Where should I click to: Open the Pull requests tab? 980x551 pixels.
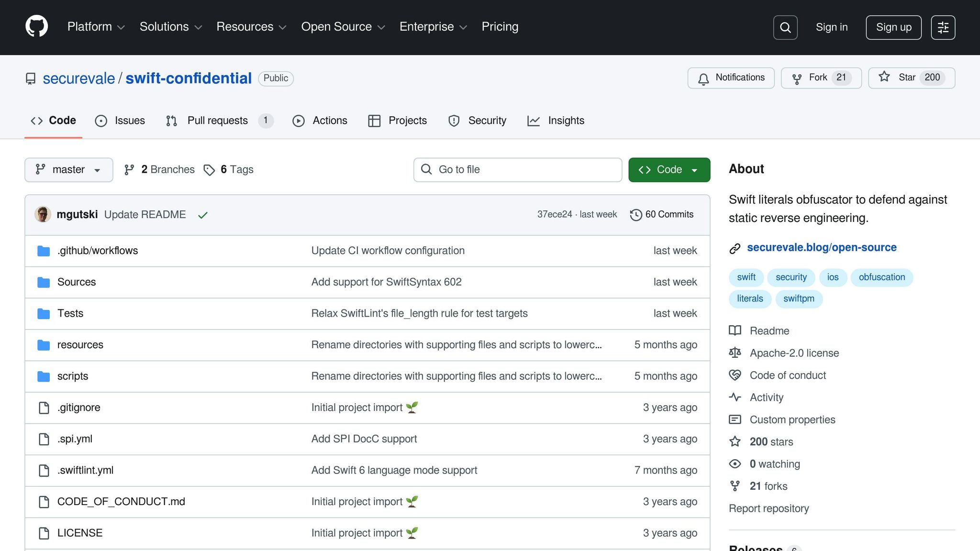[218, 121]
